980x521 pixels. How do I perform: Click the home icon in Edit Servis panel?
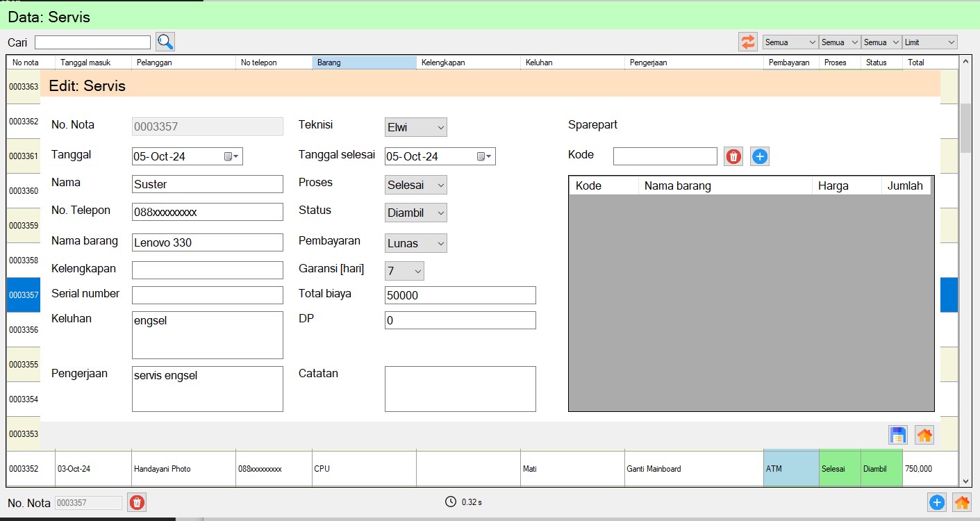(x=924, y=435)
